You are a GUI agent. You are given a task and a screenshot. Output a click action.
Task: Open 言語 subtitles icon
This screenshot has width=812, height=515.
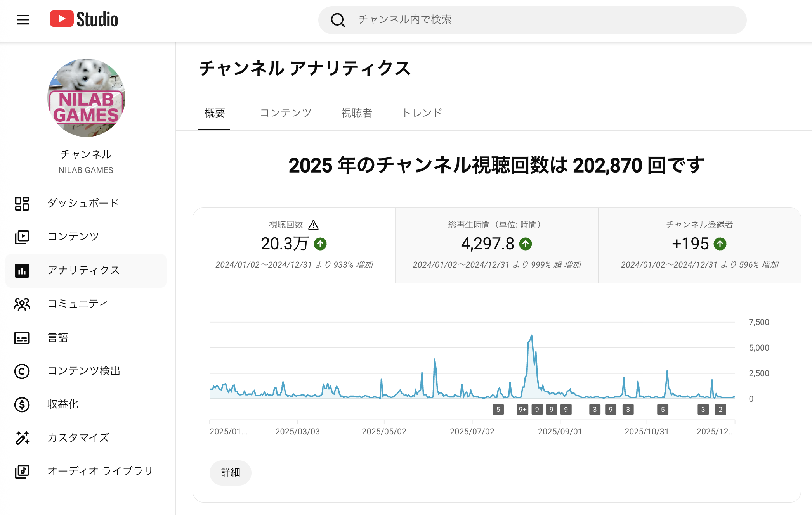click(x=22, y=338)
